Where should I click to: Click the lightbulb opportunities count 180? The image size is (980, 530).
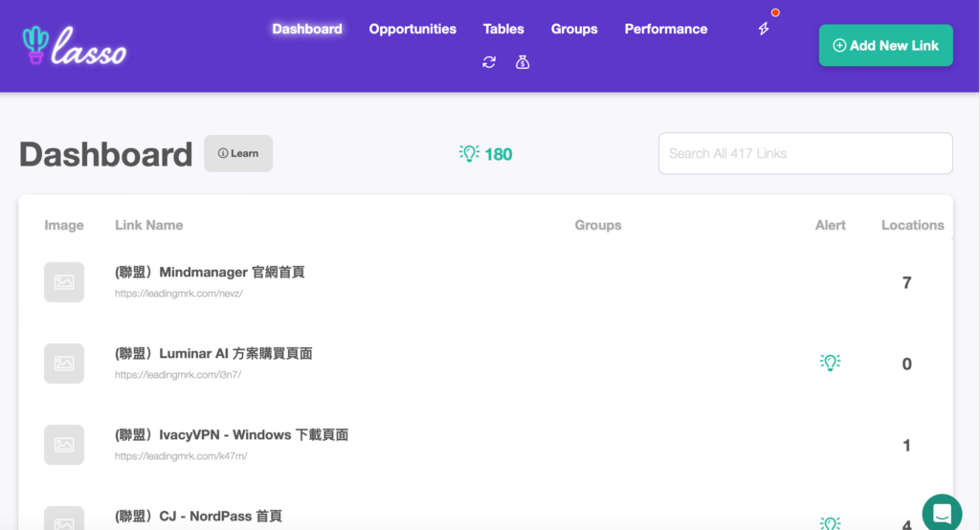485,154
